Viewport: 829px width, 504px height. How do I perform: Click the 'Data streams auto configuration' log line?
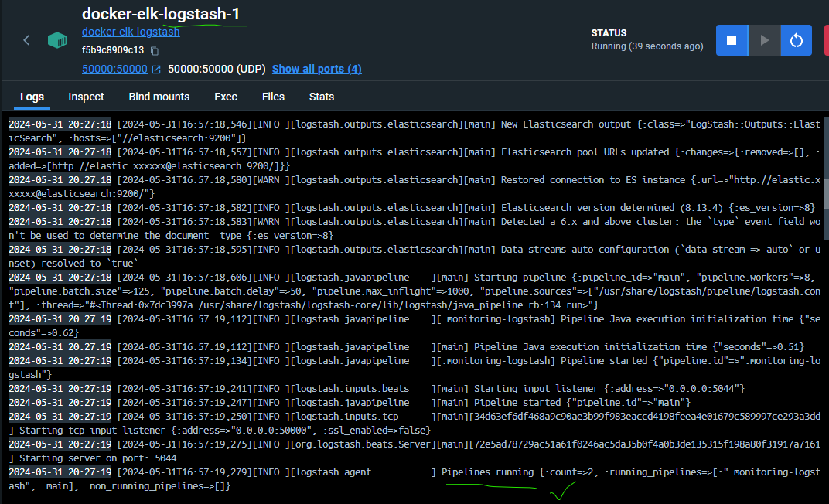[x=414, y=256]
